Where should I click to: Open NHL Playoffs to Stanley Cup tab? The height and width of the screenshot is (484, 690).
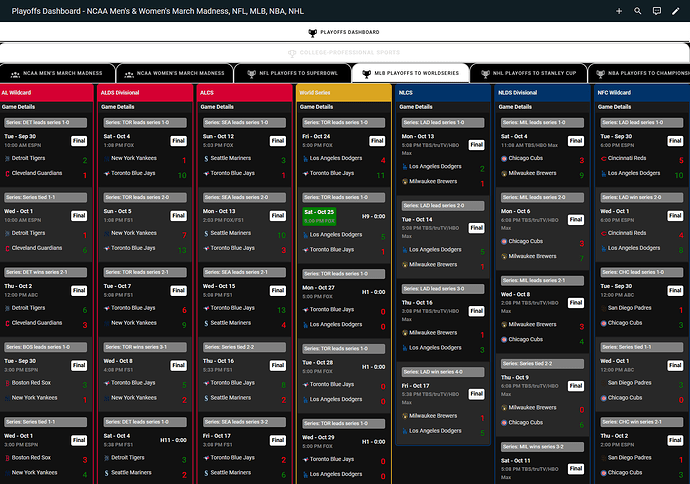click(x=529, y=73)
